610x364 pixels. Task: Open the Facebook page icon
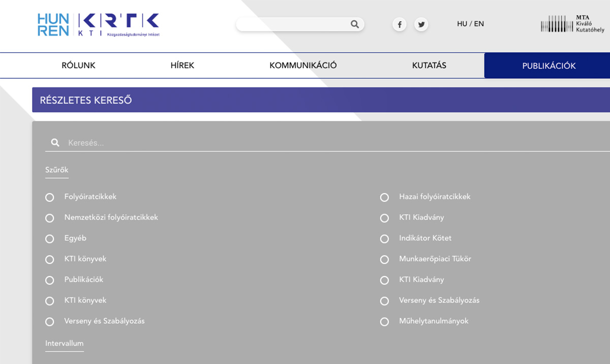[400, 24]
